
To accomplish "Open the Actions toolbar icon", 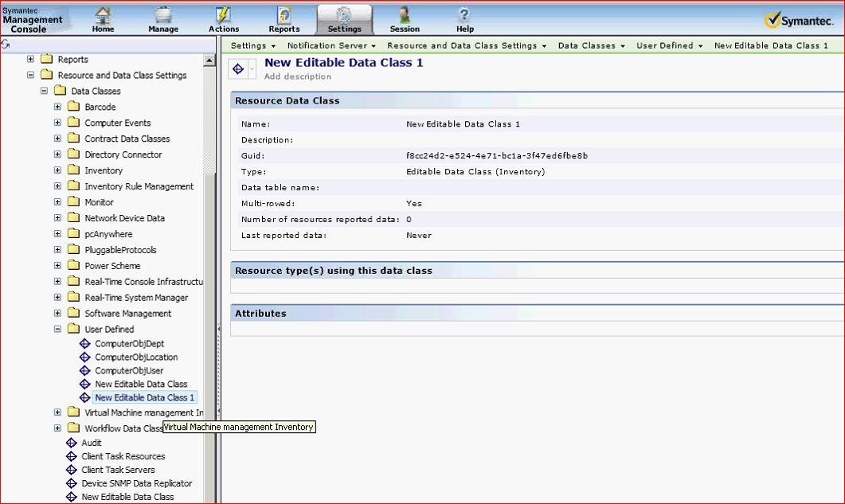I will [223, 19].
